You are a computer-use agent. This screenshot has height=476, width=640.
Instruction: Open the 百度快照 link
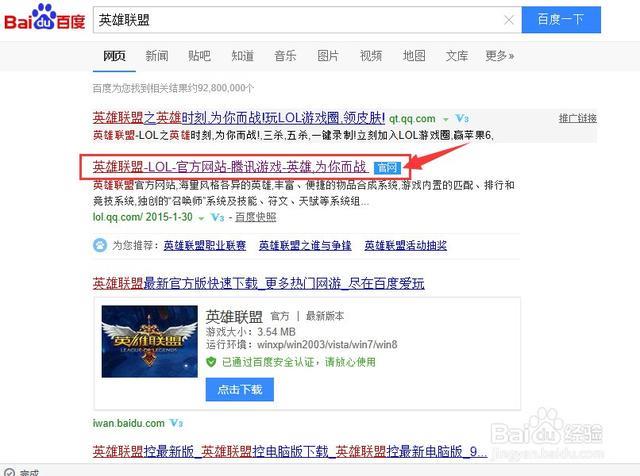[x=256, y=217]
